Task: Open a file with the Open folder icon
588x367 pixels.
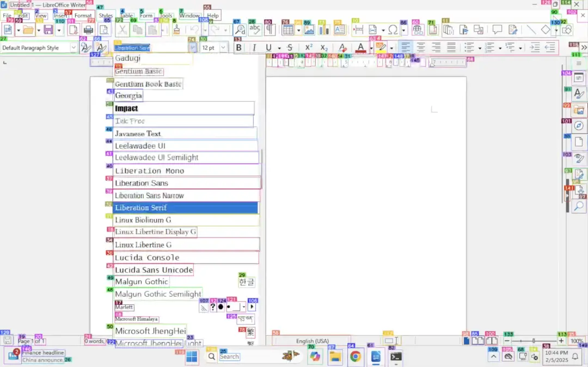Action: click(x=28, y=29)
